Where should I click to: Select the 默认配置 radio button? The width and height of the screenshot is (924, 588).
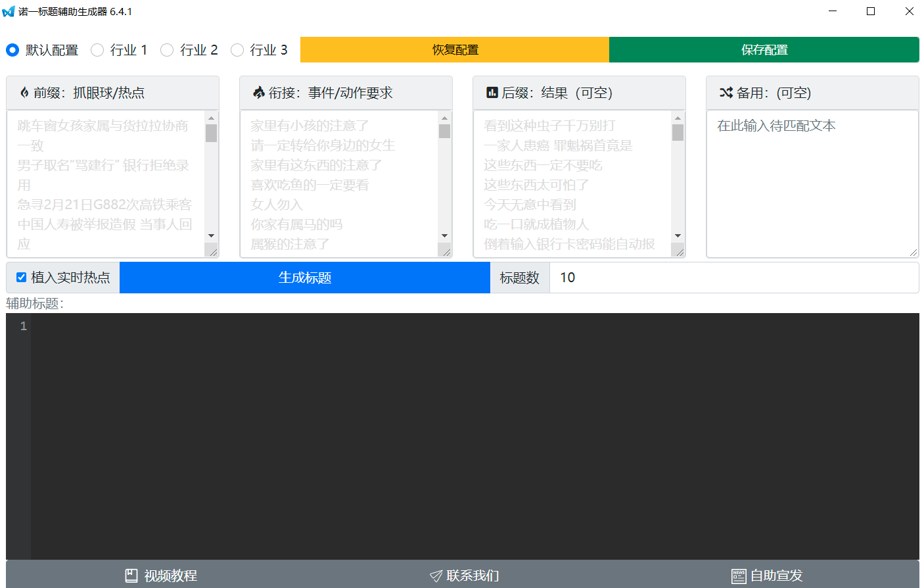(12, 50)
